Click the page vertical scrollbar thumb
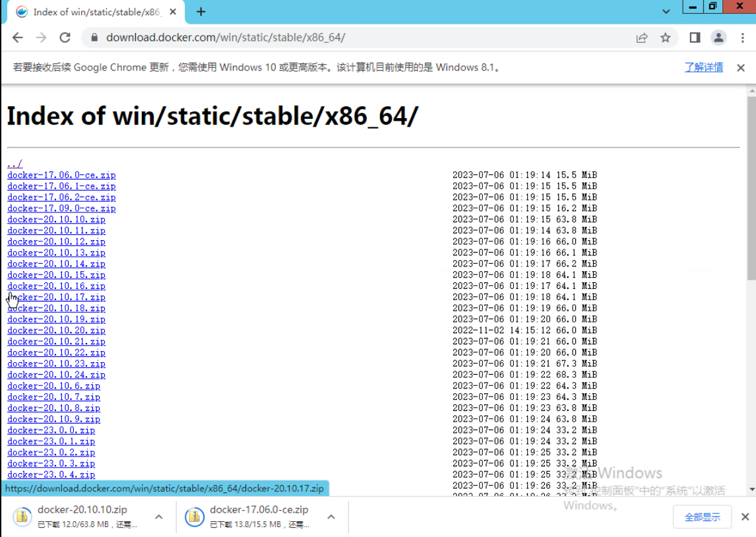The height and width of the screenshot is (537, 756). pos(751,188)
